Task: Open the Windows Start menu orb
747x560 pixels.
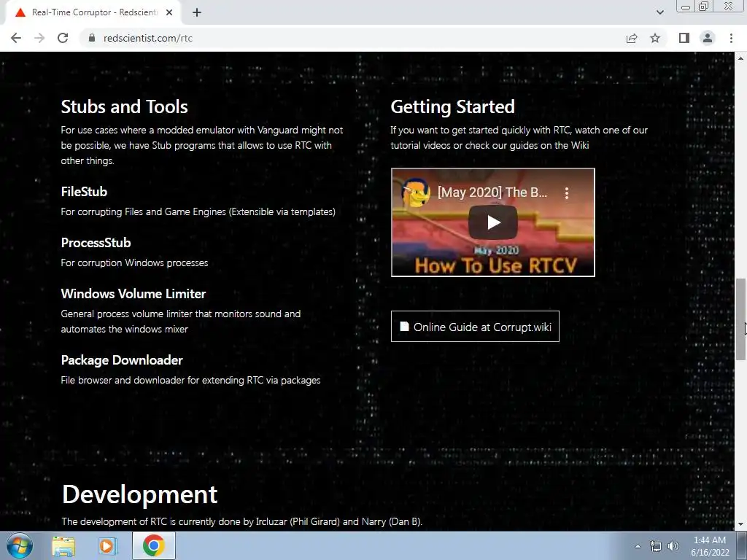Action: point(20,545)
